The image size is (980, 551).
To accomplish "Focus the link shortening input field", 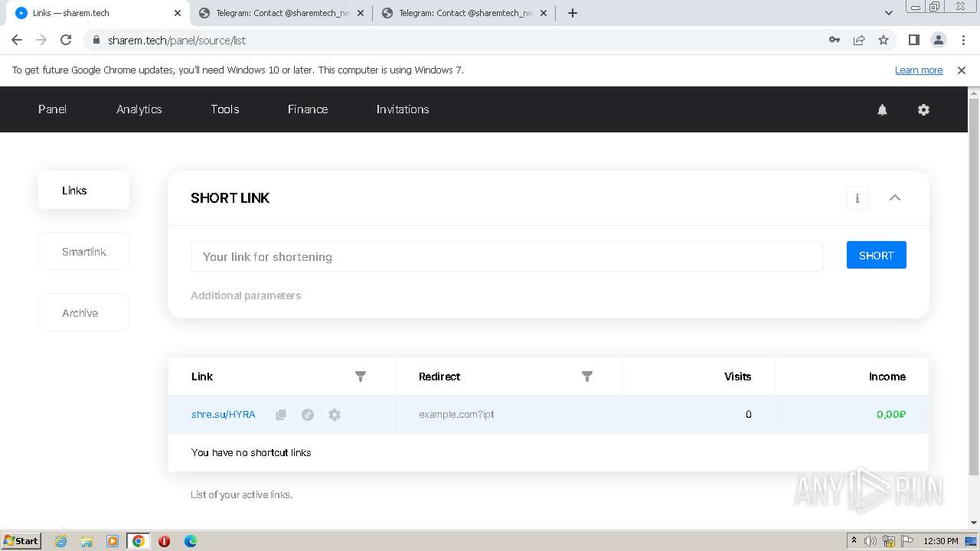I will click(x=507, y=256).
